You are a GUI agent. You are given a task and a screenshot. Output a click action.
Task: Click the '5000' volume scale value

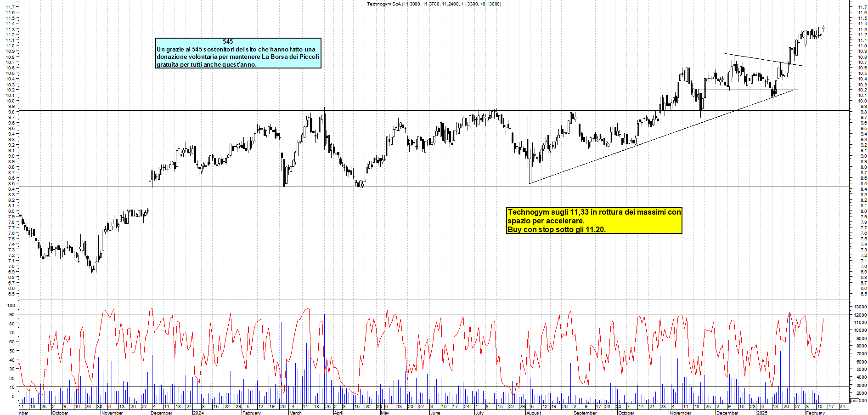861,370
